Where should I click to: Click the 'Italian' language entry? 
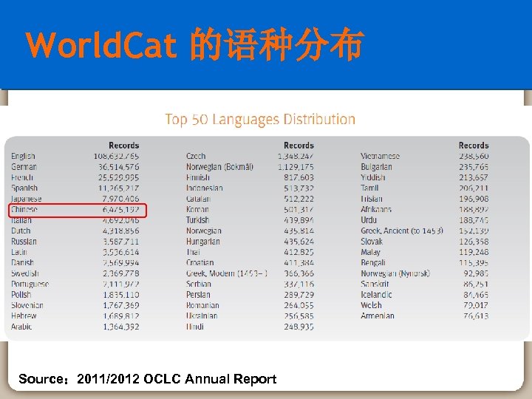(x=21, y=220)
